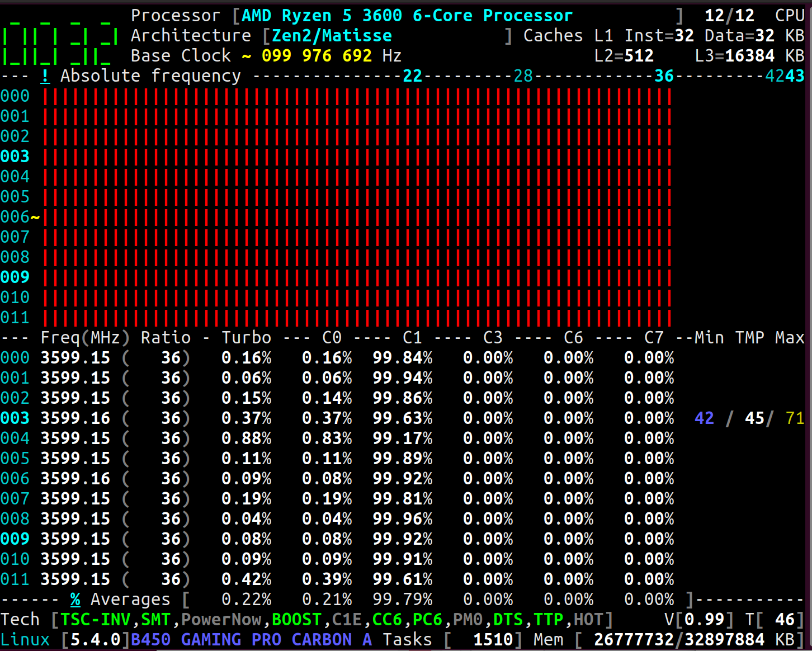Click the percent sign before Averages

[75, 600]
